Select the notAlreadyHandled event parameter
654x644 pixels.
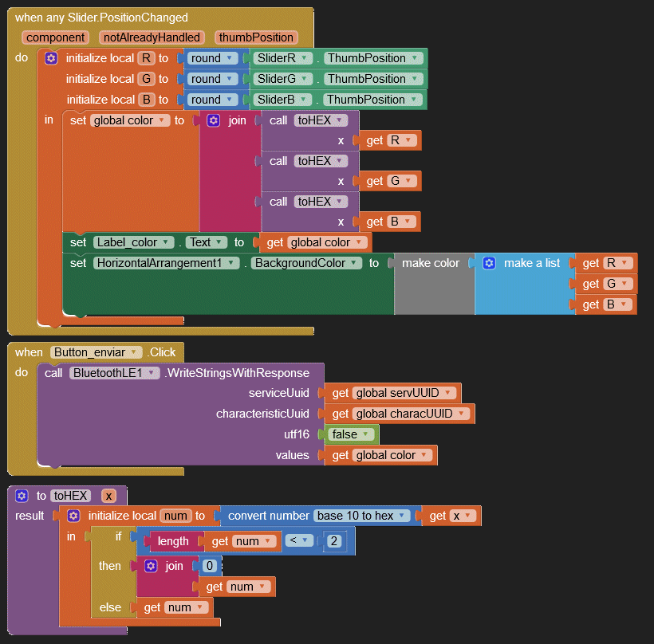point(152,37)
